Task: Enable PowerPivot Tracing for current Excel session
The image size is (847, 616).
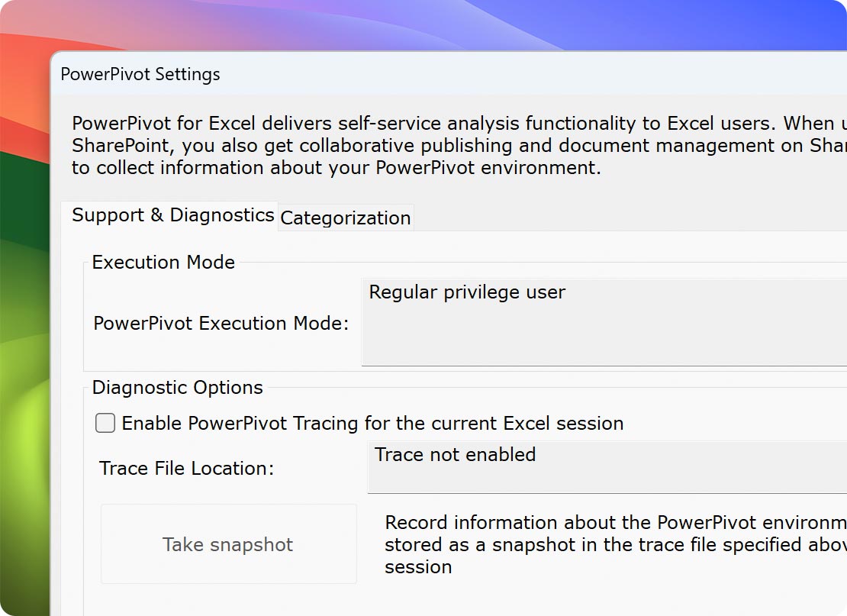Action: [x=105, y=422]
